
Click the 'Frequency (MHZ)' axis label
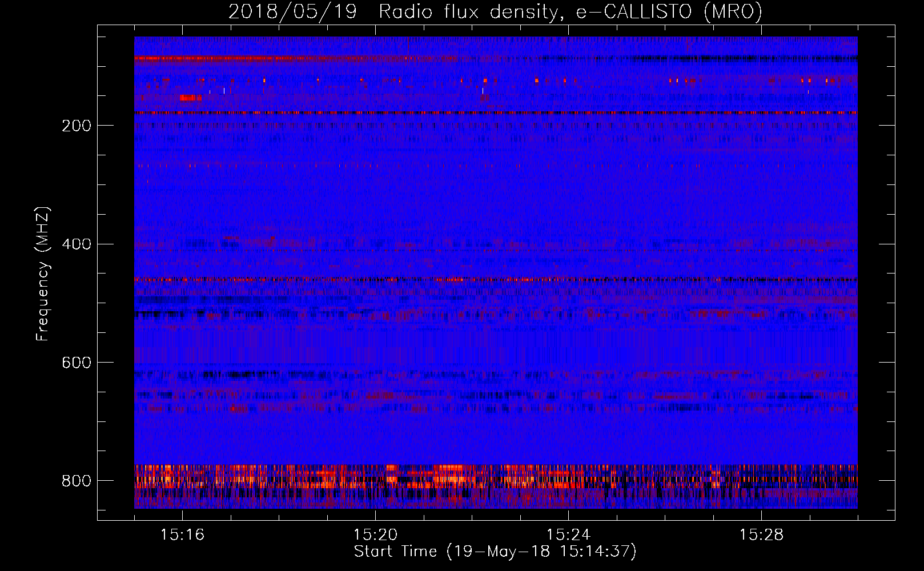click(x=43, y=274)
